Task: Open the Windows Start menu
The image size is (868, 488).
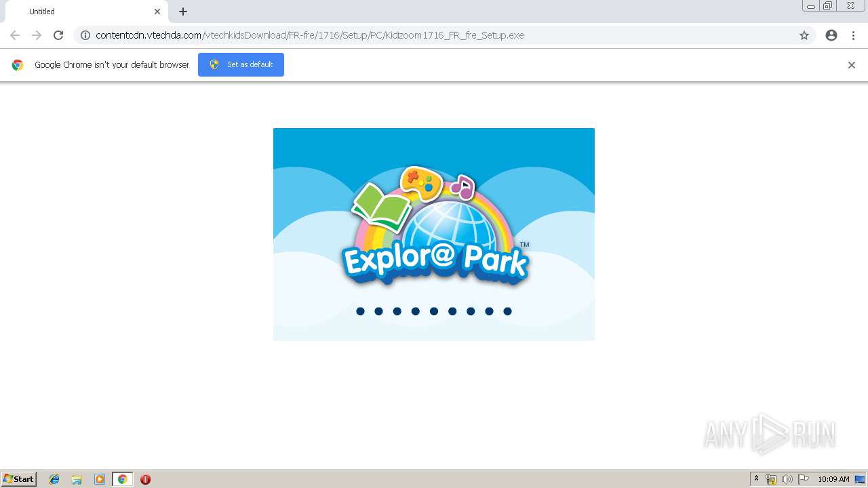Action: [19, 479]
